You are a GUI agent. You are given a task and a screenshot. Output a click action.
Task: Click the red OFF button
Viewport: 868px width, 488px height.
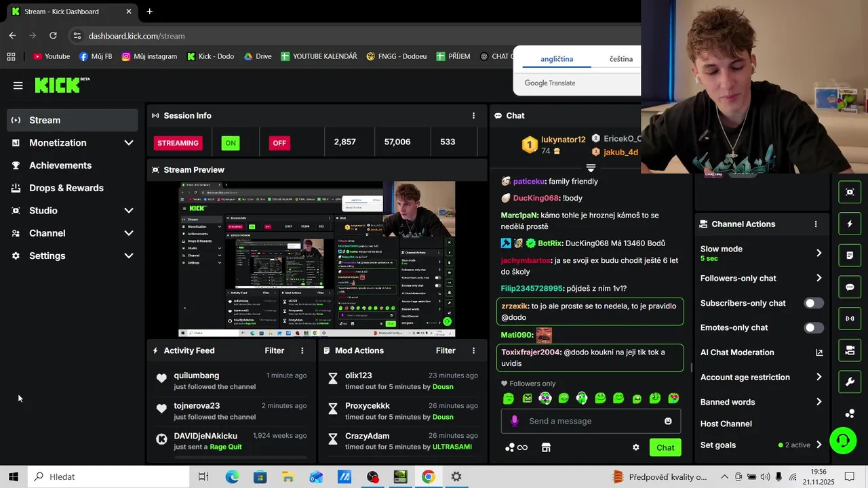click(x=279, y=143)
